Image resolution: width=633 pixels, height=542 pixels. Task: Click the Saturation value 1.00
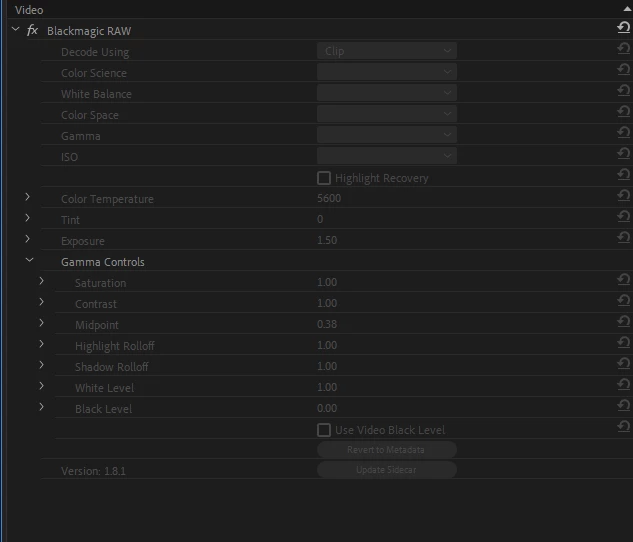[327, 282]
